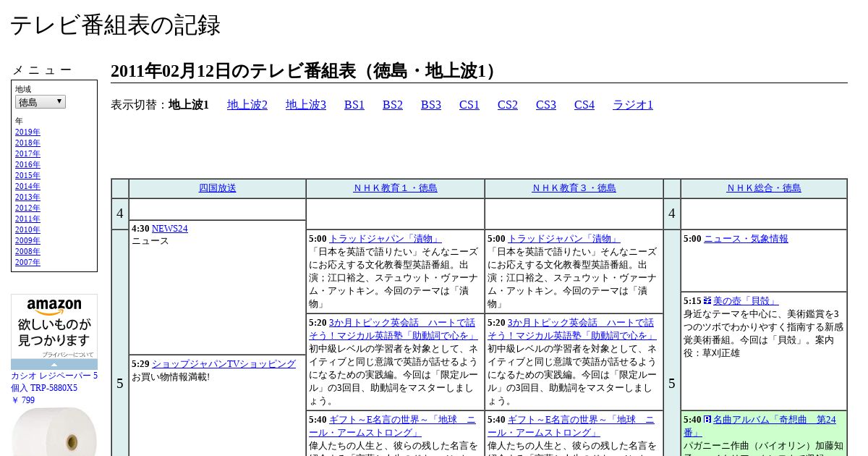
Task: Switch to the 地上波2 listing
Action: [x=247, y=105]
